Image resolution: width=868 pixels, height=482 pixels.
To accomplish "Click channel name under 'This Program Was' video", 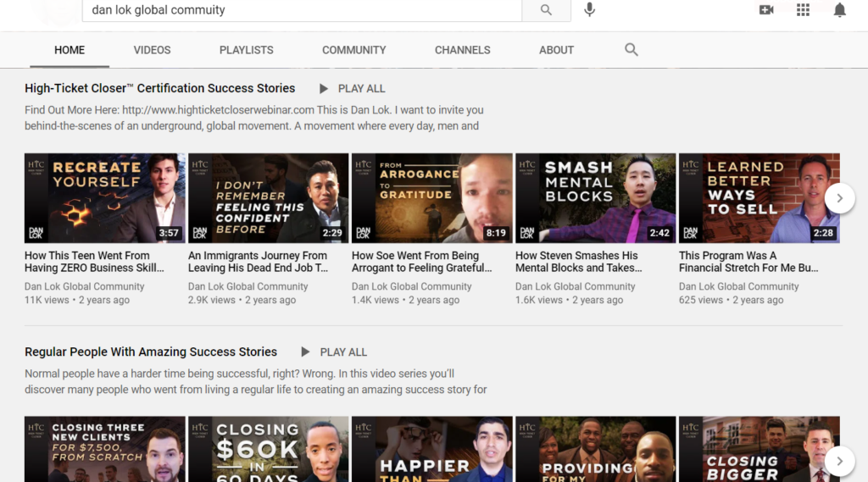I will click(739, 286).
